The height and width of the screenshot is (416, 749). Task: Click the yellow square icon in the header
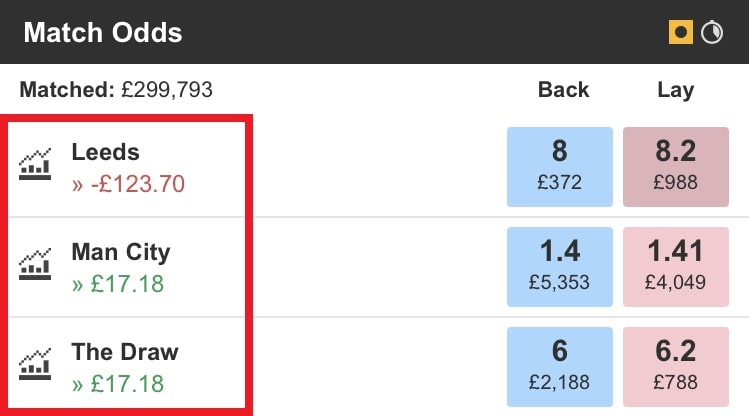[x=681, y=33]
